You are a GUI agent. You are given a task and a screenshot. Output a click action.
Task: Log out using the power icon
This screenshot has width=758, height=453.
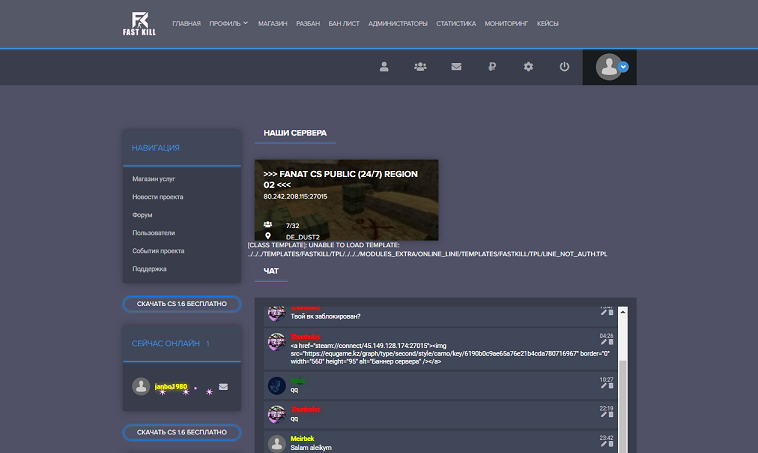coord(564,67)
